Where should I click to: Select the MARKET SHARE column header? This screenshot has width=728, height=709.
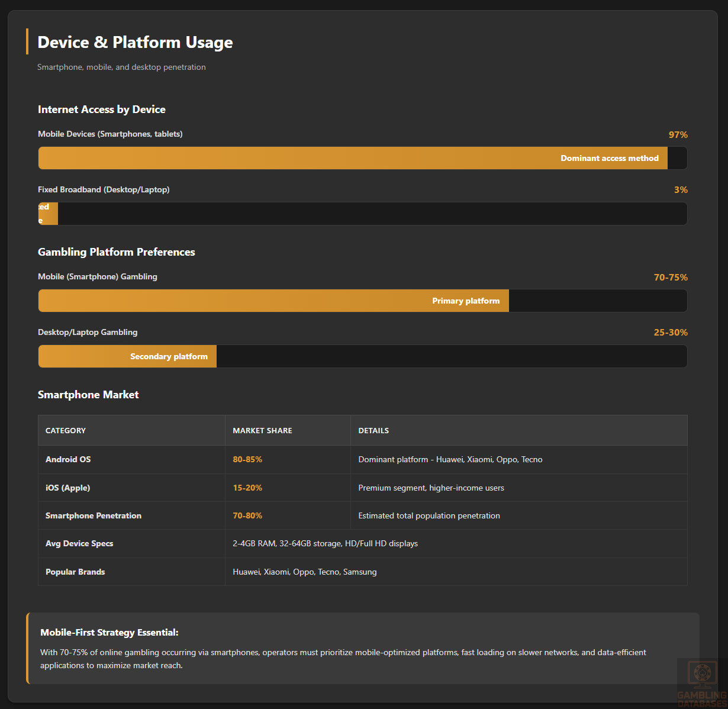(262, 430)
